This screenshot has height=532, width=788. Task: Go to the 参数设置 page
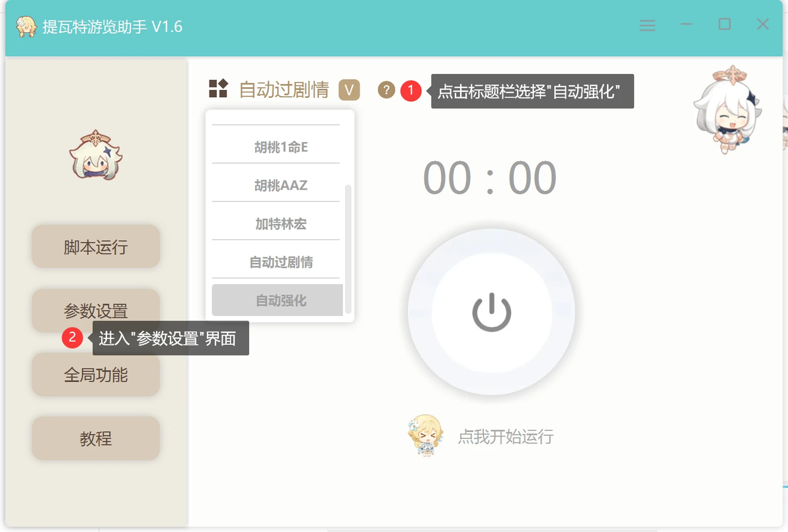96,311
